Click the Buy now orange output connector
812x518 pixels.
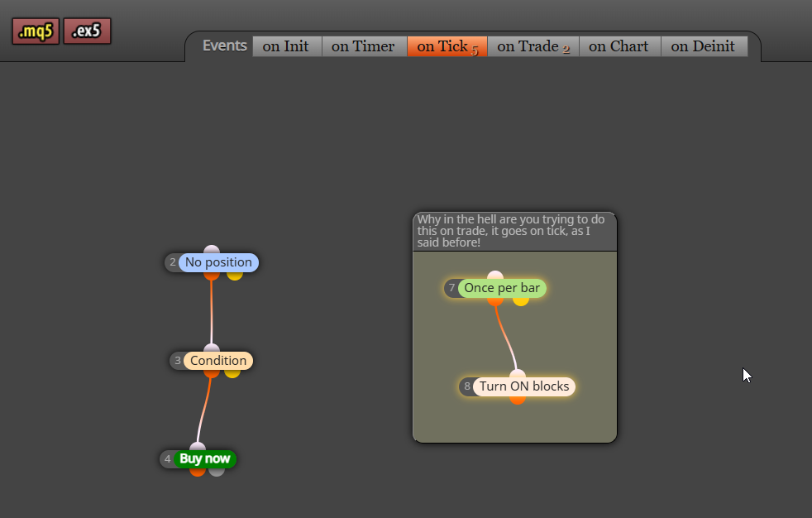pos(198,472)
